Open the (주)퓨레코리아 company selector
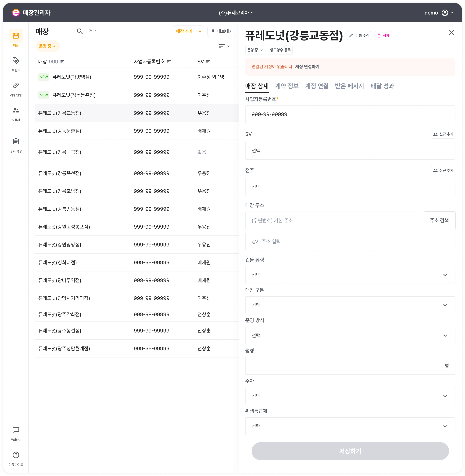Image resolution: width=465 pixels, height=476 pixels. [x=236, y=13]
